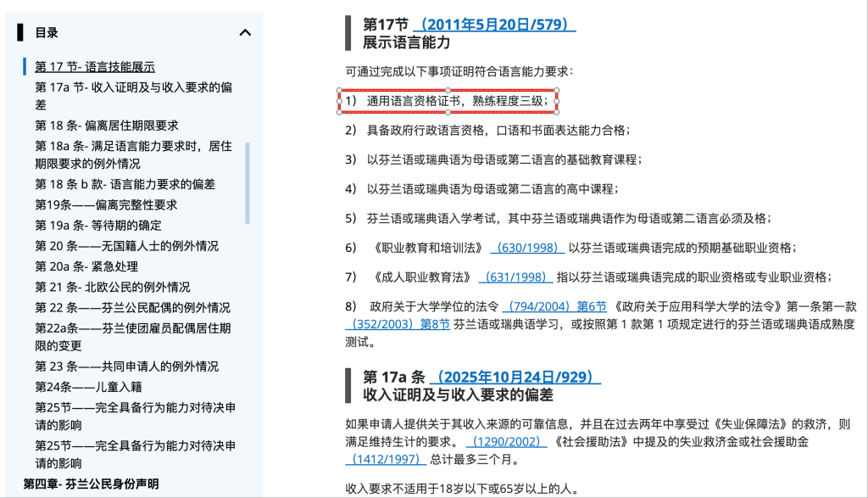Viewport: 868px width, 498px height.
Task: Click the (2011年5月20日/579) amendment link
Action: pyautogui.click(x=494, y=25)
